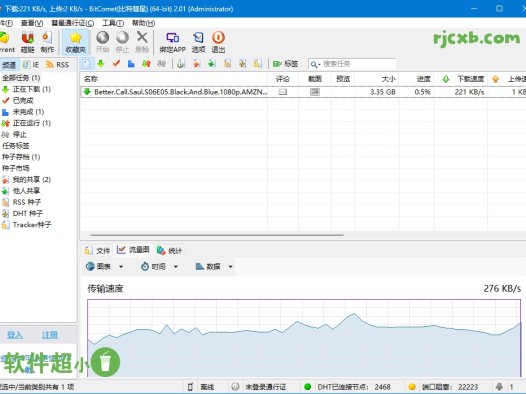Select 任务标签 in sidebar
The width and height of the screenshot is (526, 394).
pos(16,146)
